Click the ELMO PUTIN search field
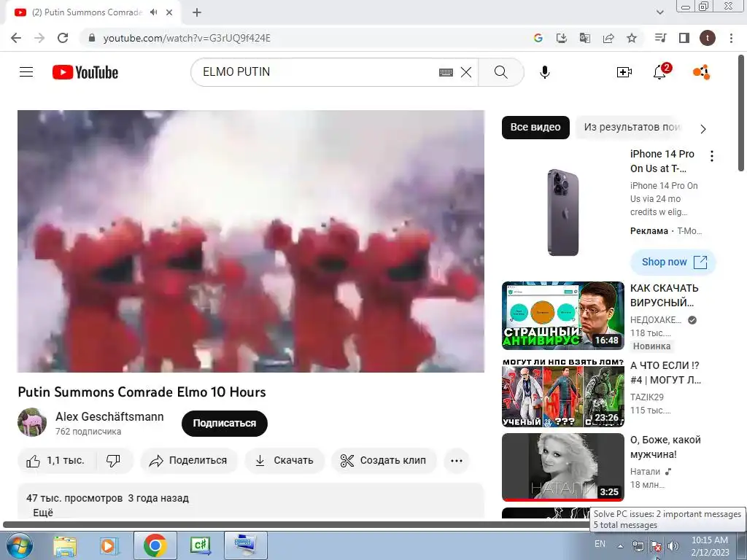Viewport: 747px width, 560px height. (314, 72)
